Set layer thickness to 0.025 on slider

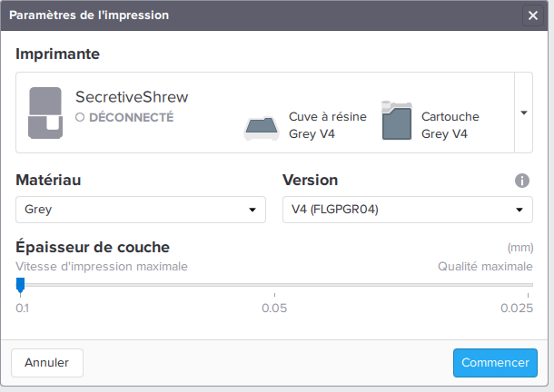529,286
